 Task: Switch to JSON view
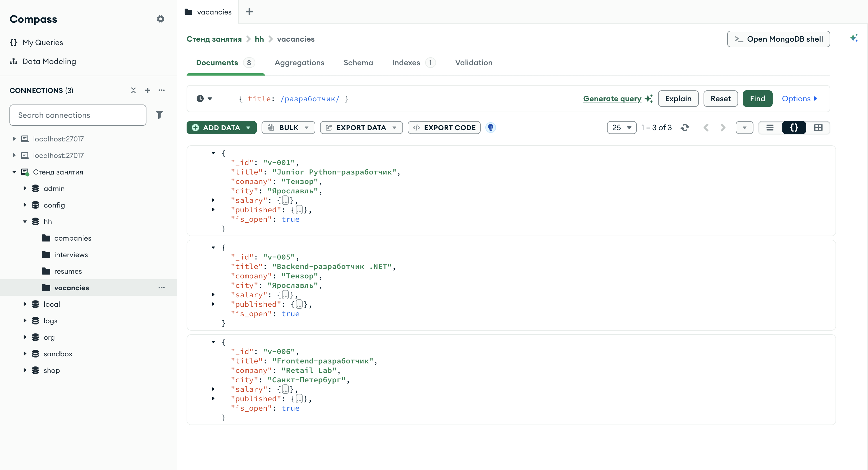[x=794, y=128]
